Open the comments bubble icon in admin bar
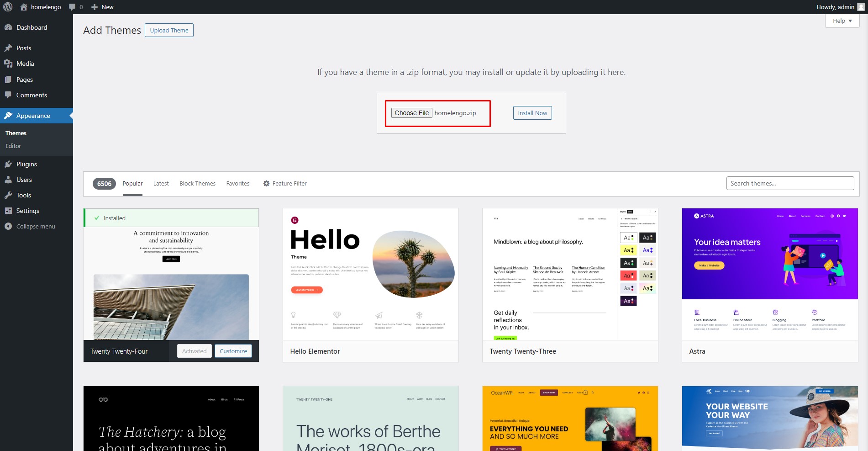 [72, 7]
